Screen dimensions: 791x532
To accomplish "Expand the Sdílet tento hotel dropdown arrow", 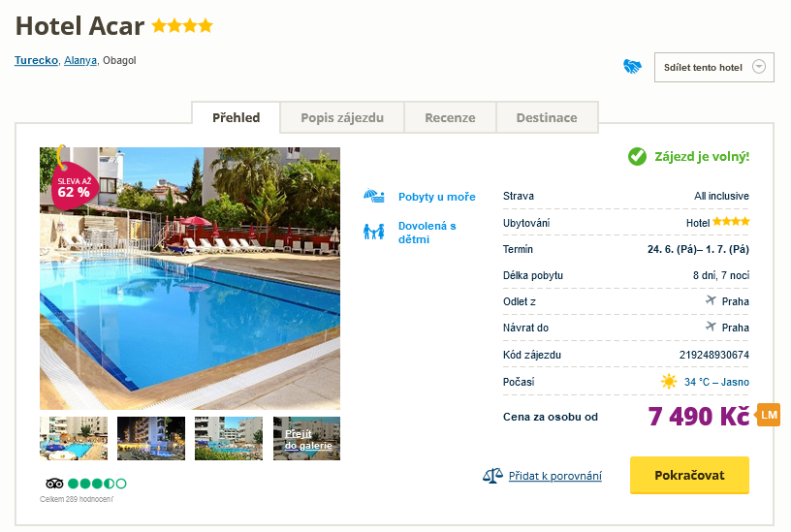I will (759, 67).
